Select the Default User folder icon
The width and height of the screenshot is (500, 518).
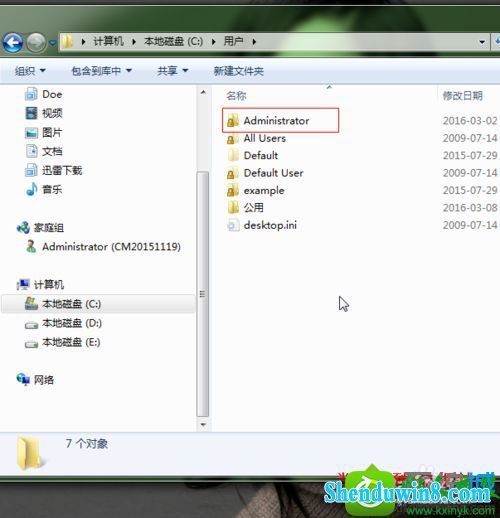233,173
